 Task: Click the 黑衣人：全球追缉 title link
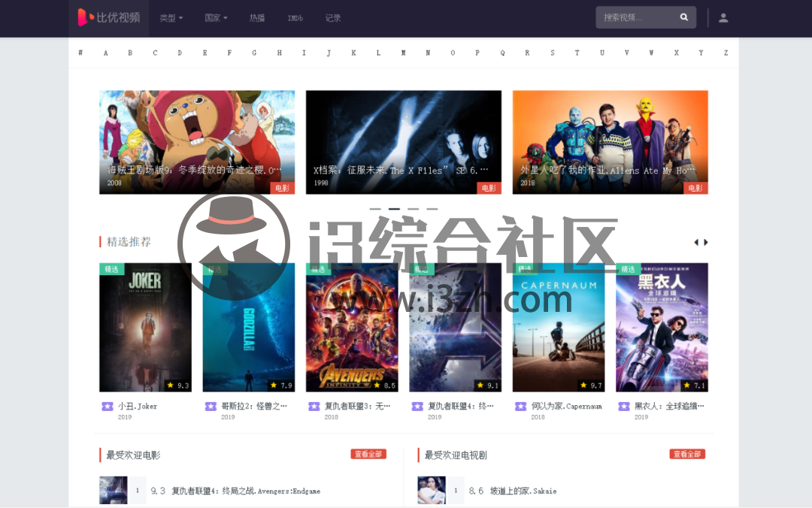(x=669, y=407)
